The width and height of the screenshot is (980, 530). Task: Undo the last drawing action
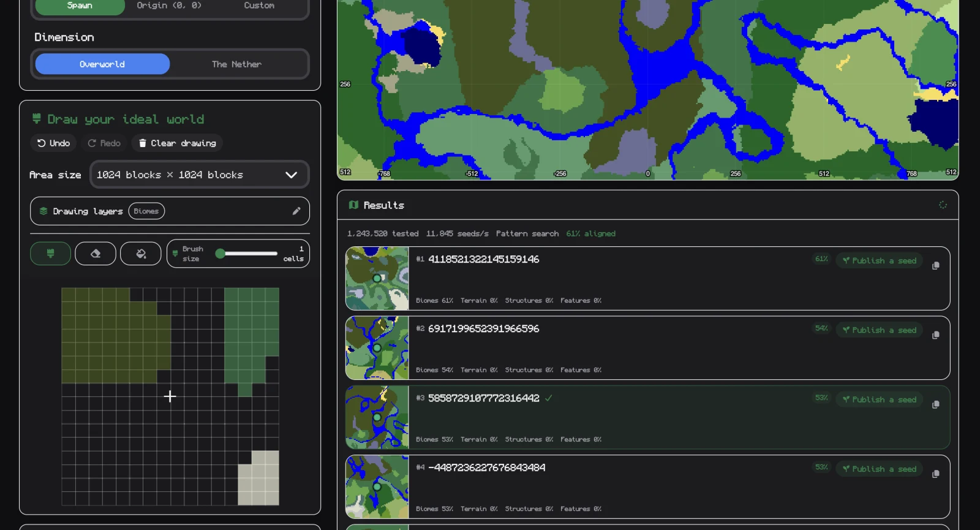(53, 143)
